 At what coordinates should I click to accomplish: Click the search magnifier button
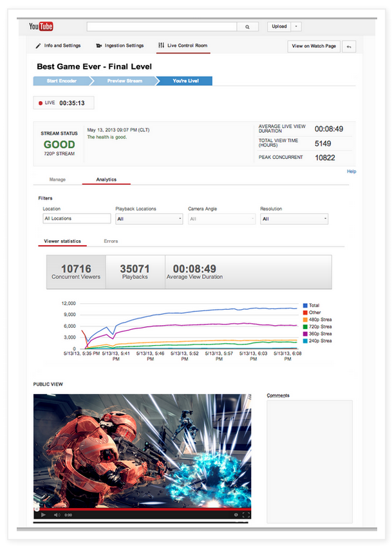tap(248, 27)
